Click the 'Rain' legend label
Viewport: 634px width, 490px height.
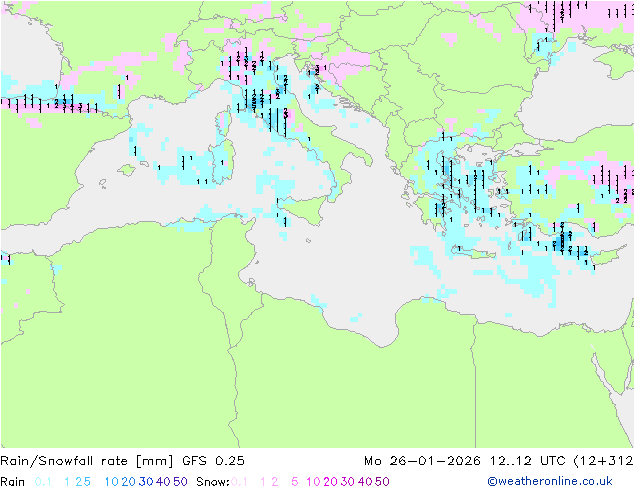pyautogui.click(x=13, y=482)
